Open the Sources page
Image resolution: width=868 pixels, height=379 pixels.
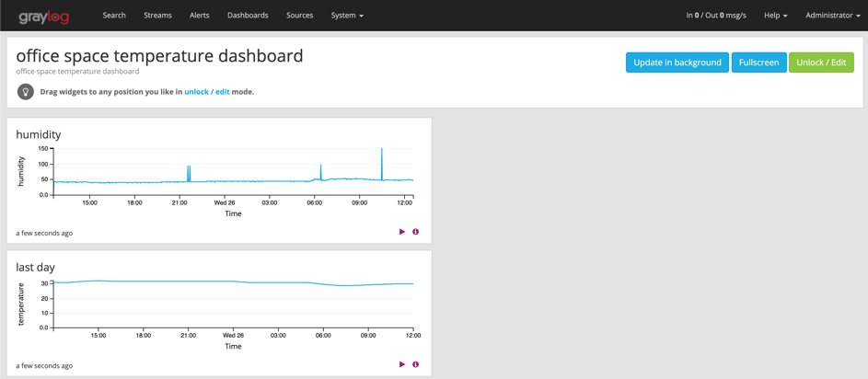pyautogui.click(x=299, y=16)
